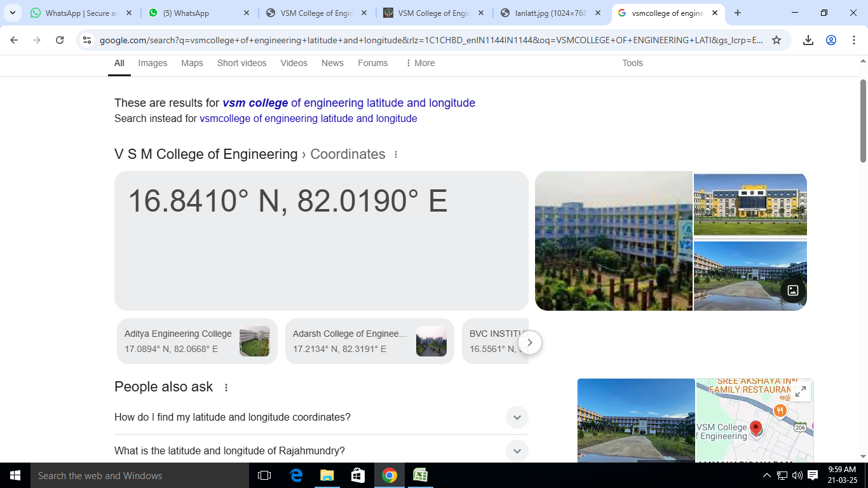Expand Rajahmundry latitude longitude question

[x=321, y=451]
